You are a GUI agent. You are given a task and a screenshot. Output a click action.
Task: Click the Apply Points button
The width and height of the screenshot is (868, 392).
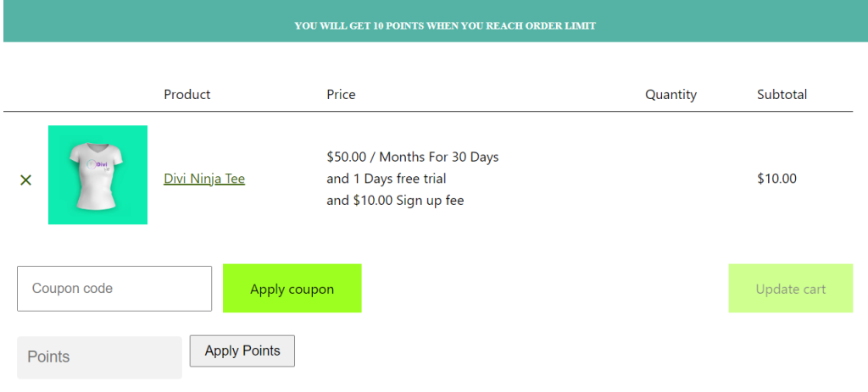[x=242, y=351]
